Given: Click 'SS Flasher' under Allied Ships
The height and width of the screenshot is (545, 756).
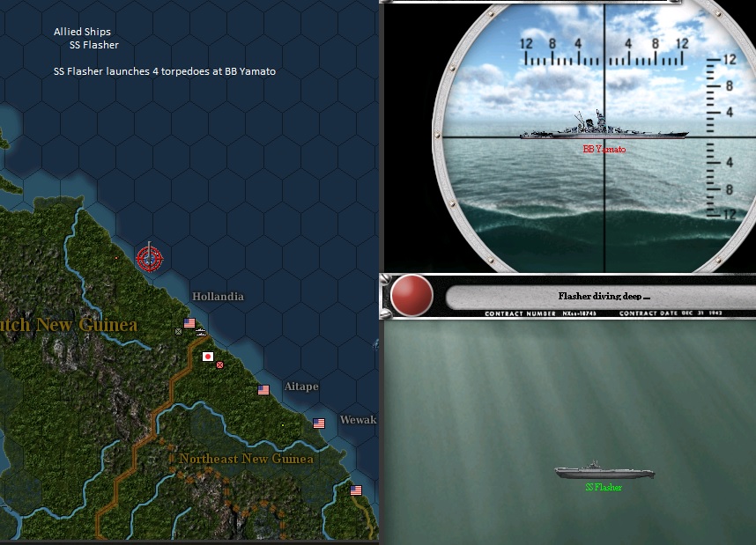Looking at the screenshot, I should point(94,45).
